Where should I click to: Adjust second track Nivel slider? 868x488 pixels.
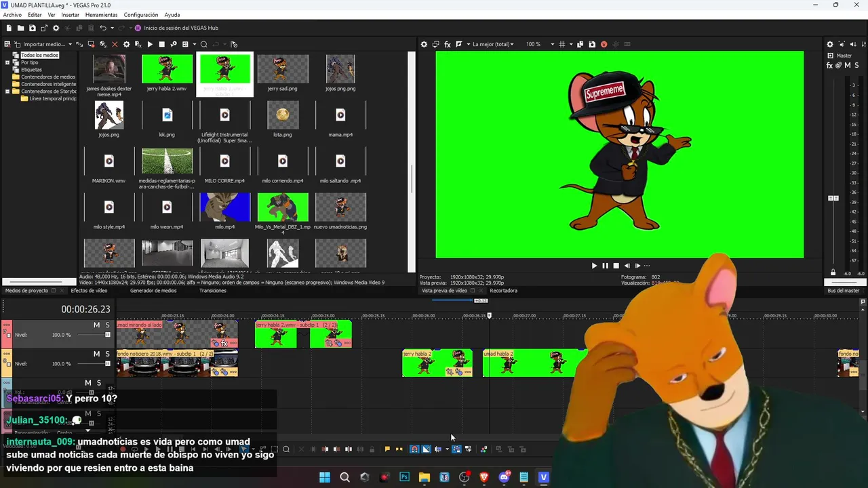pos(107,363)
